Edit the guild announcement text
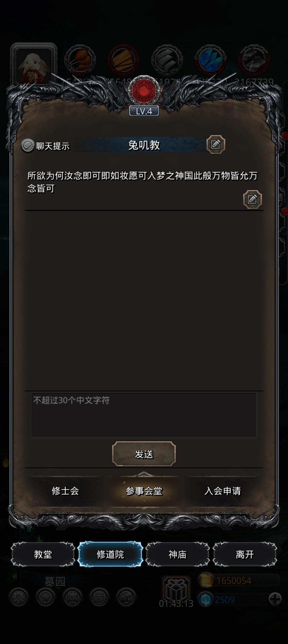The height and width of the screenshot is (644, 288). coord(252,199)
